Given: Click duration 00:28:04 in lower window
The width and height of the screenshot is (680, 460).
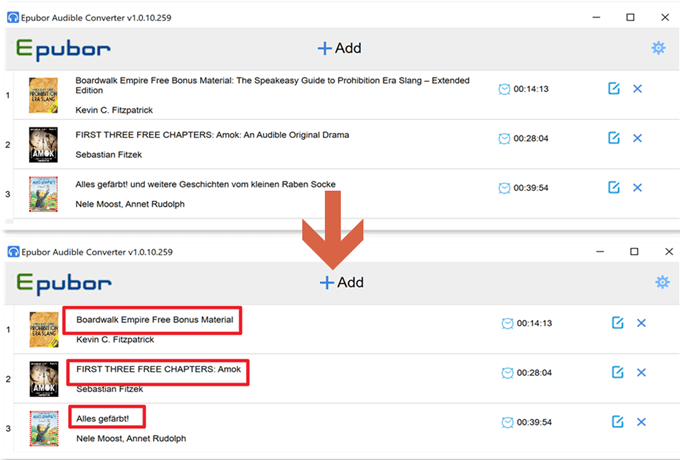Looking at the screenshot, I should click(534, 372).
